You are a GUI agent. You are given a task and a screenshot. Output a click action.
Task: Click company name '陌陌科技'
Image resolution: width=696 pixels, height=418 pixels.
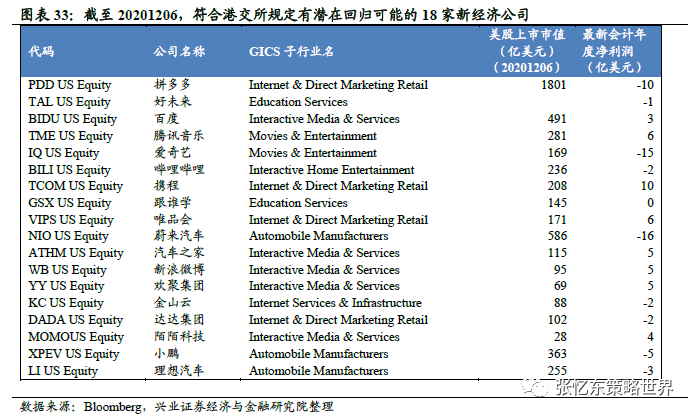pos(179,336)
